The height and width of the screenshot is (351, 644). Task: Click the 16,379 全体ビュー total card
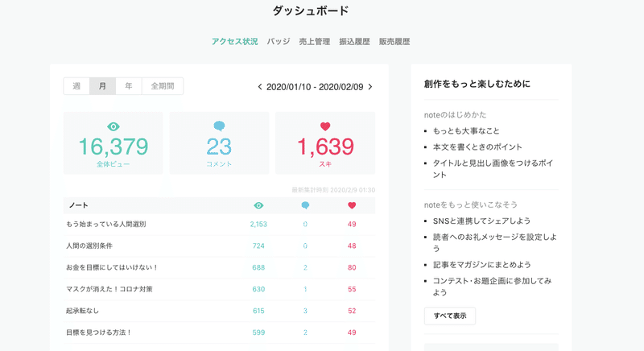(x=114, y=143)
